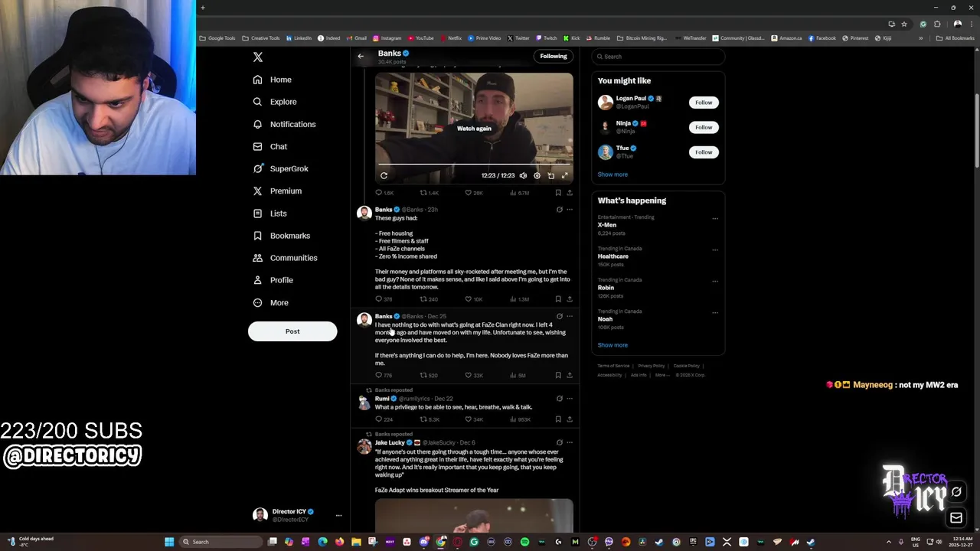Image resolution: width=980 pixels, height=551 pixels.
Task: Open Messages floating envelope icon
Action: click(x=956, y=519)
